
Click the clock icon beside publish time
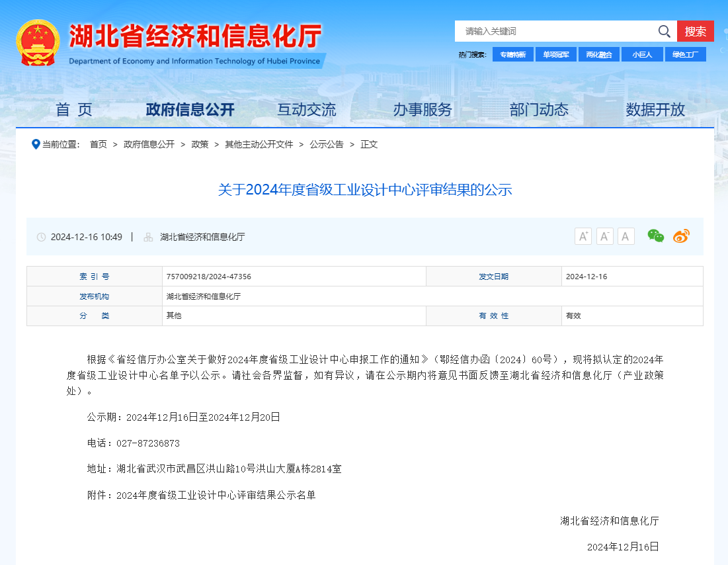40,236
